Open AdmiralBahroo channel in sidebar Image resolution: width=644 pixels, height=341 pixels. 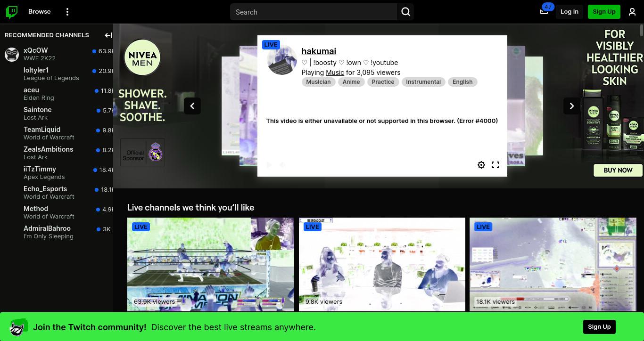point(57,232)
